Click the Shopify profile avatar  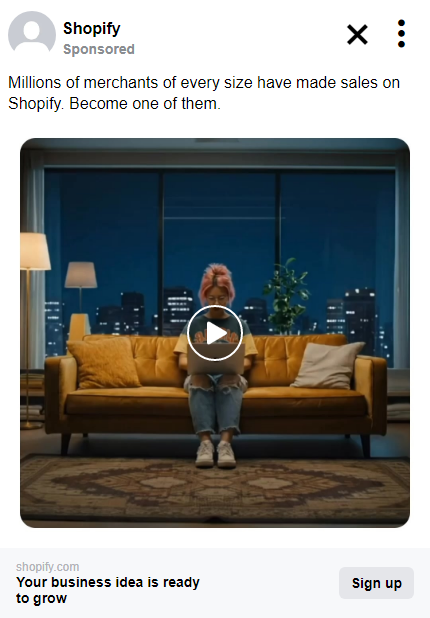(x=32, y=33)
